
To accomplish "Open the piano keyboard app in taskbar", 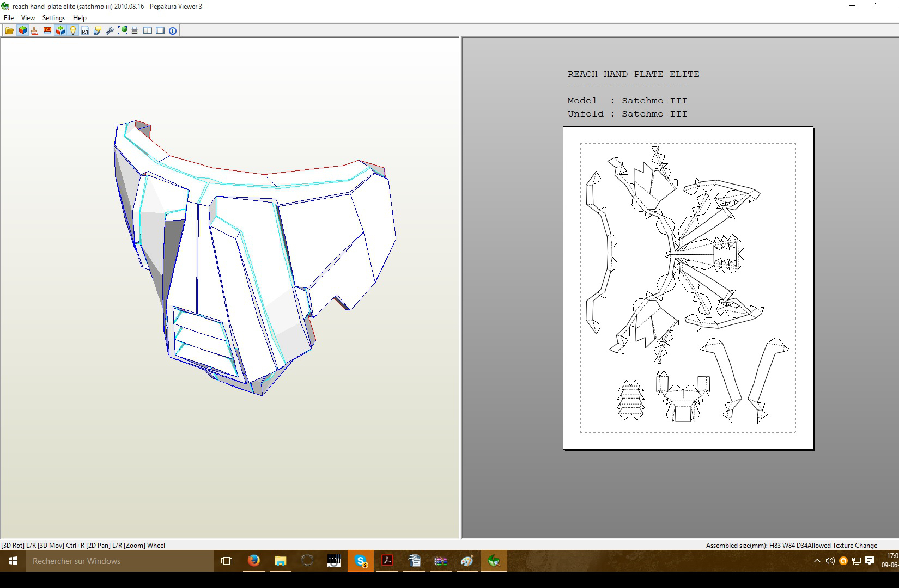I will pos(333,561).
